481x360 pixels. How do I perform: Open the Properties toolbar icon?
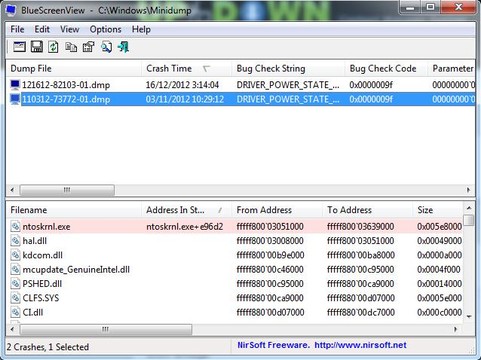pyautogui.click(x=88, y=47)
